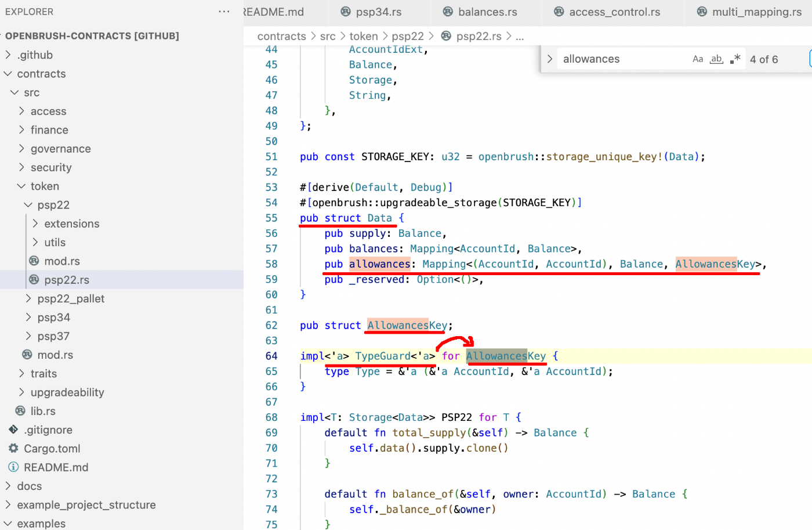Screen dimensions: 812x530
Task: Expand the extensions folder
Action: (x=35, y=223)
